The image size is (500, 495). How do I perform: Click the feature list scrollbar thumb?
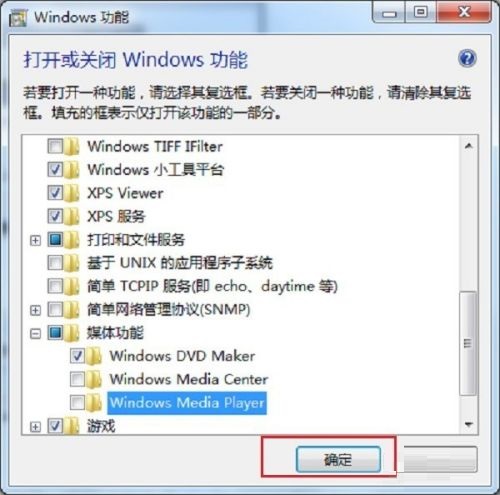click(468, 343)
